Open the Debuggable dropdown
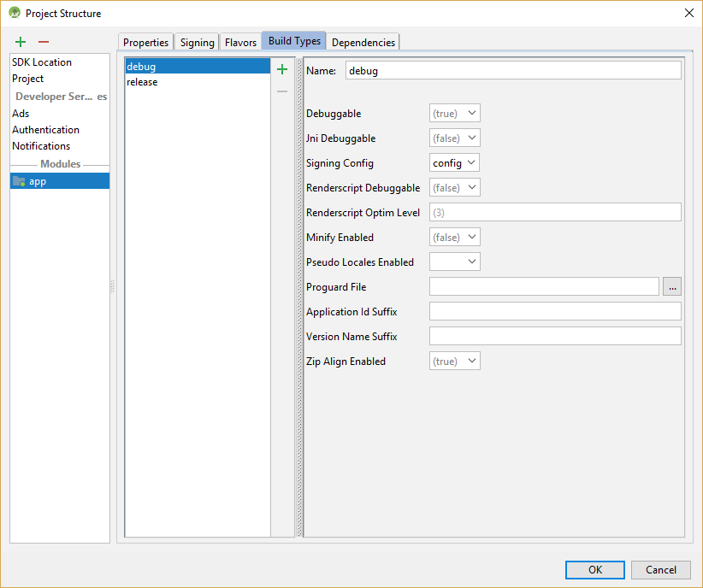Image resolution: width=703 pixels, height=588 pixels. click(x=454, y=112)
